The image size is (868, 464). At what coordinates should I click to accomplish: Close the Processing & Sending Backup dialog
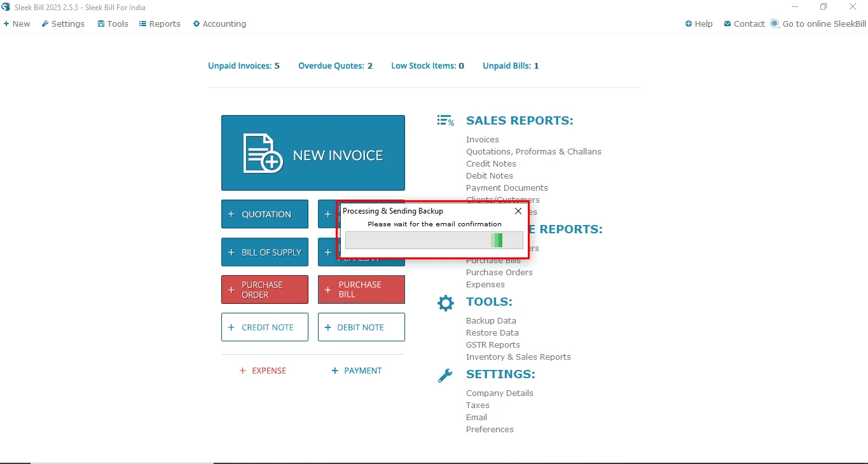518,211
